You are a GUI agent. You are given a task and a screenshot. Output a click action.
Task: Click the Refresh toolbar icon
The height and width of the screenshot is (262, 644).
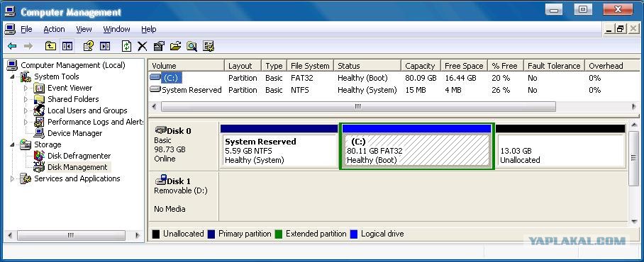(x=126, y=46)
